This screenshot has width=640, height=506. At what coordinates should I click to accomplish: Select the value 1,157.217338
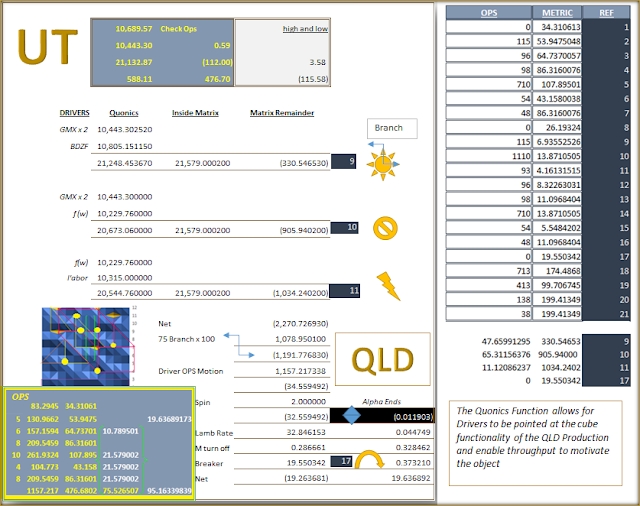tap(300, 371)
